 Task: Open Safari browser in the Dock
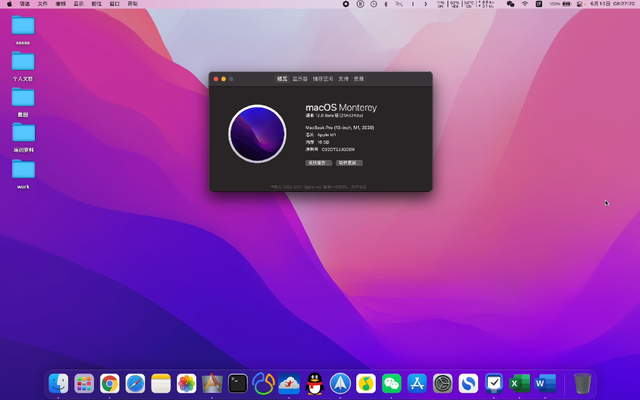coord(135,383)
